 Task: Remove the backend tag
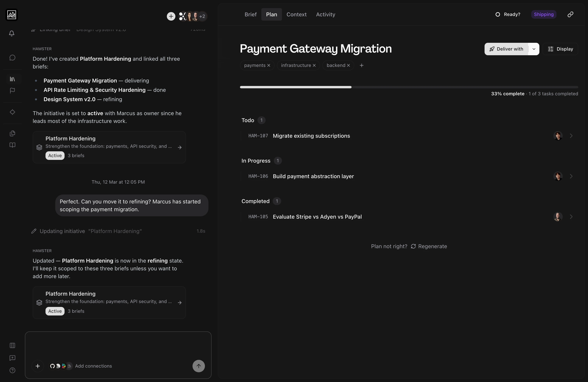[348, 66]
